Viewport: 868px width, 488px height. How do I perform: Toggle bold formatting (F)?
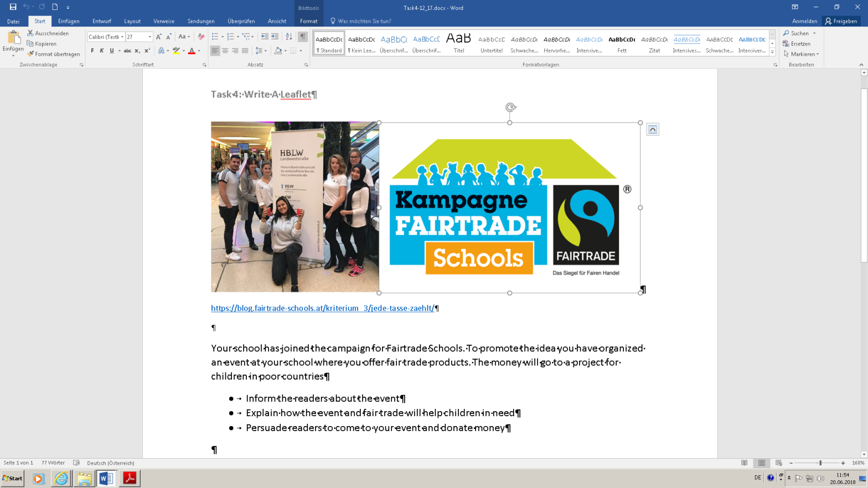92,51
